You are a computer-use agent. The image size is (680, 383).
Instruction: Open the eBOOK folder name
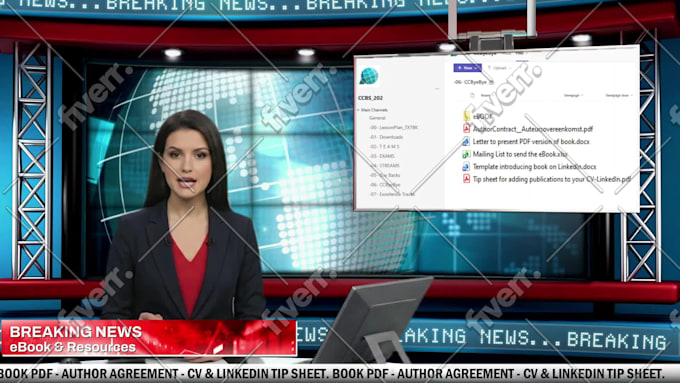(483, 116)
